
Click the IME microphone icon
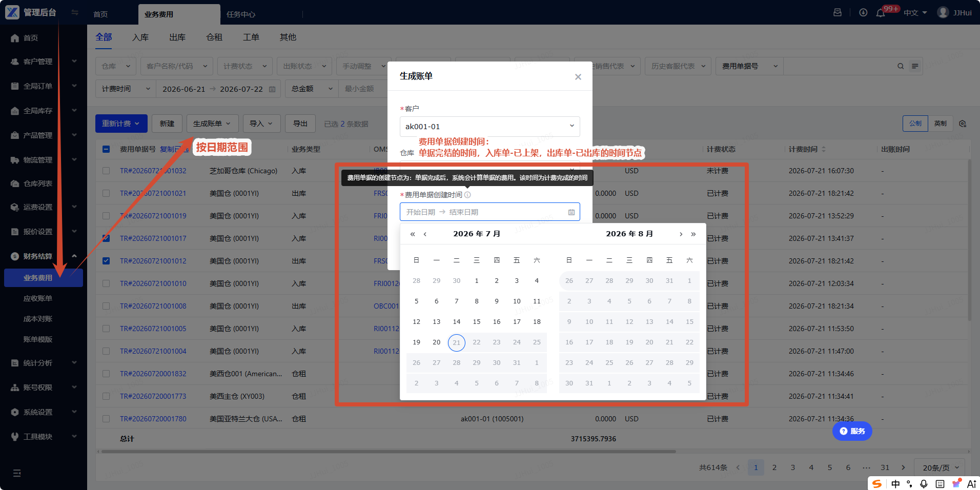(x=924, y=484)
